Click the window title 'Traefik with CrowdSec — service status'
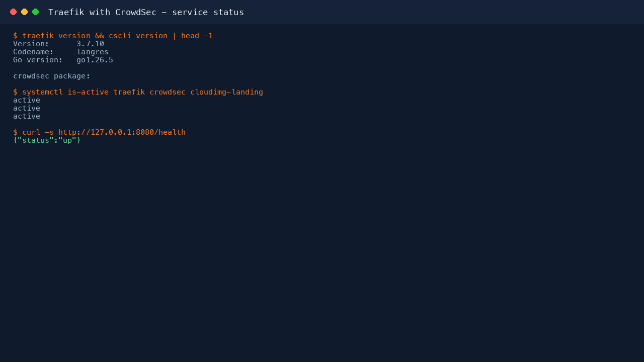Image resolution: width=644 pixels, height=362 pixels. point(146,12)
